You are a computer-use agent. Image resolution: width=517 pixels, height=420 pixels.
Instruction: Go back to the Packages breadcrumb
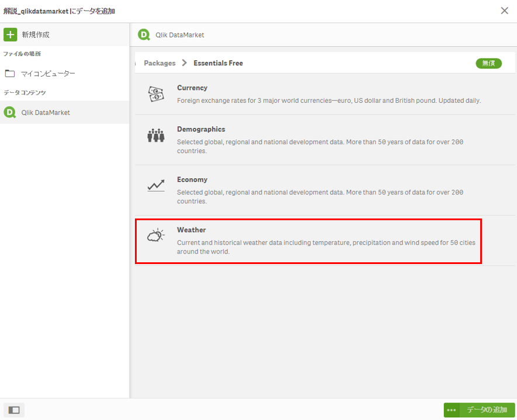point(159,63)
